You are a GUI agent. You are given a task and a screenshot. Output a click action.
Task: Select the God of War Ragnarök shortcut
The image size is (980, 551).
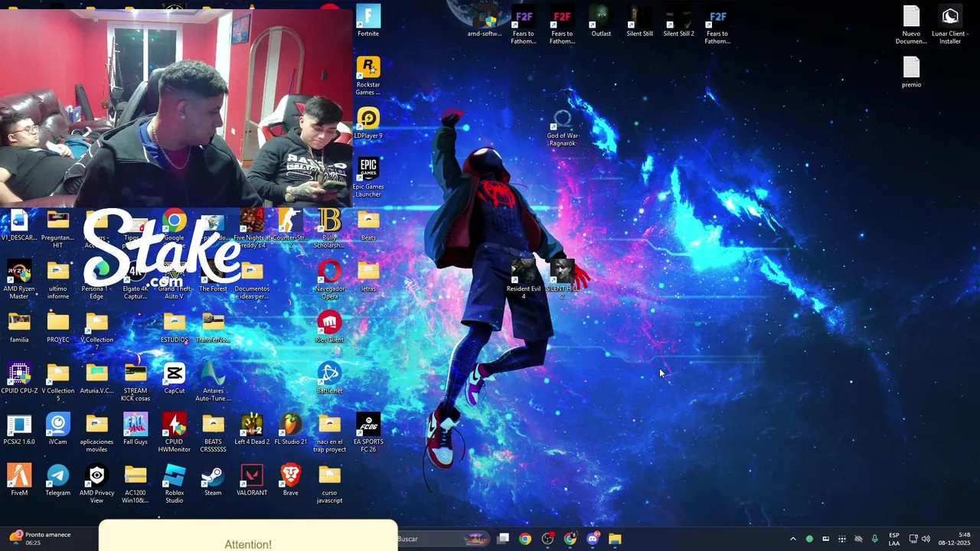click(x=563, y=127)
